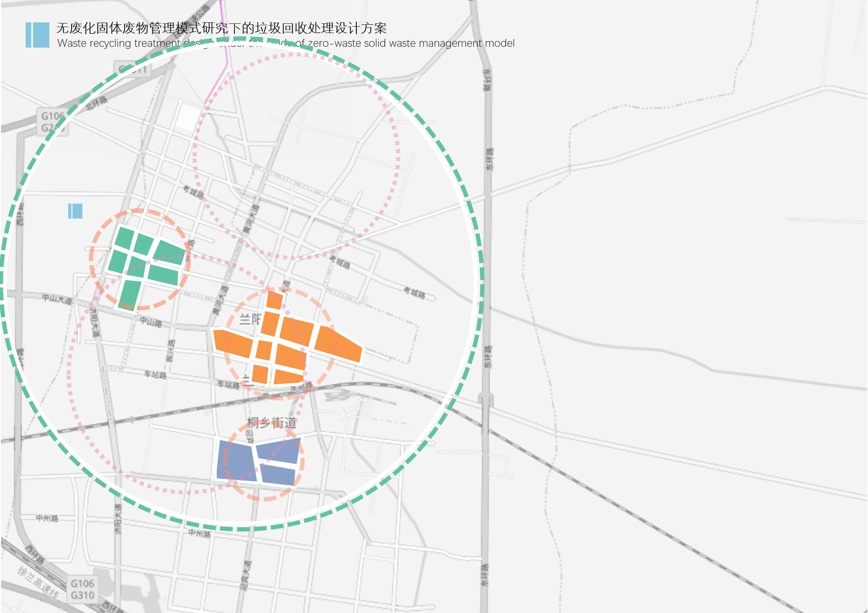868x613 pixels.
Task: Click the small blue bar icon on map
Action: (x=75, y=211)
